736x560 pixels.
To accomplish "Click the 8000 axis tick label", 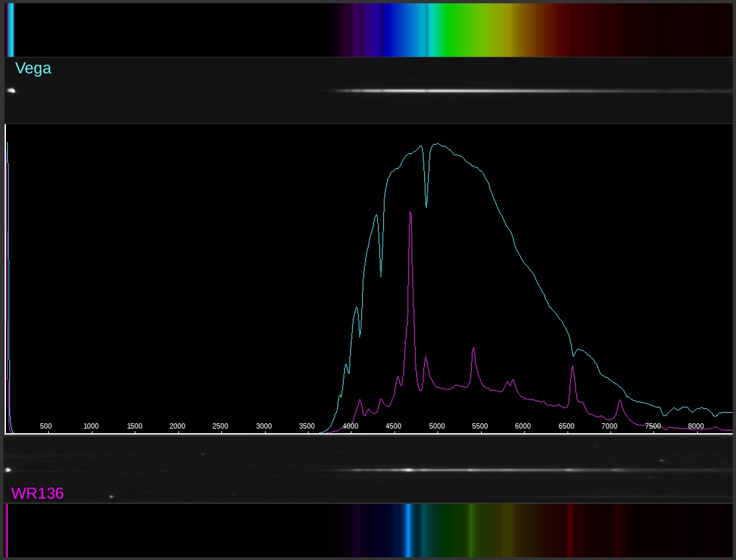I will [x=696, y=426].
